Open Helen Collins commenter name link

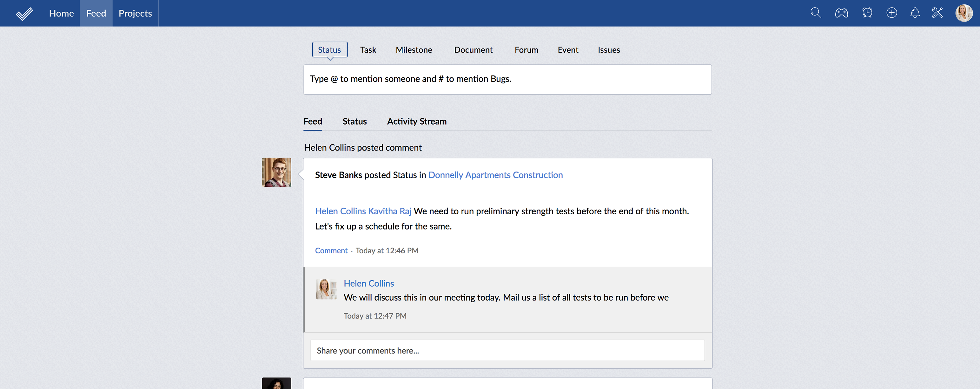[369, 283]
